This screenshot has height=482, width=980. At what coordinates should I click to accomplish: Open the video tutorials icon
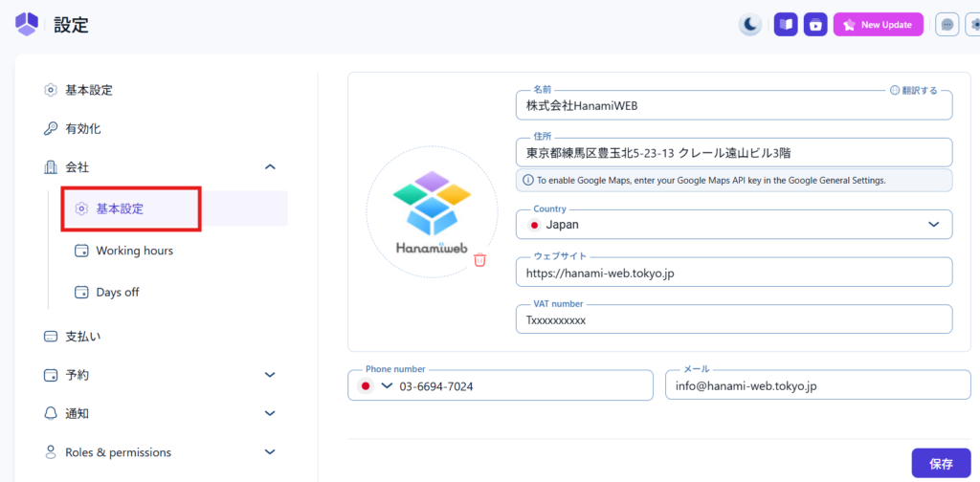click(x=814, y=25)
